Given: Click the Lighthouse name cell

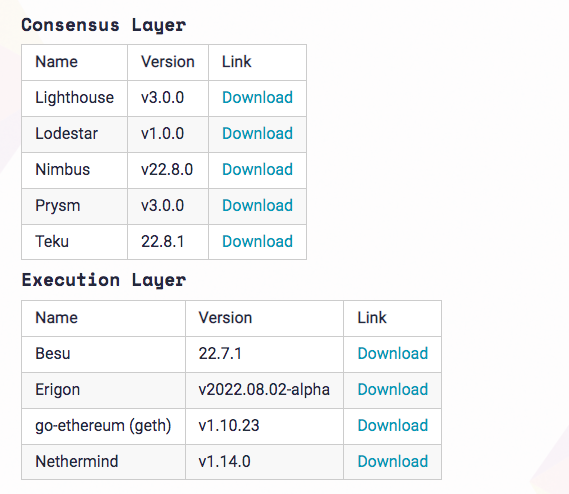Looking at the screenshot, I should click(74, 98).
